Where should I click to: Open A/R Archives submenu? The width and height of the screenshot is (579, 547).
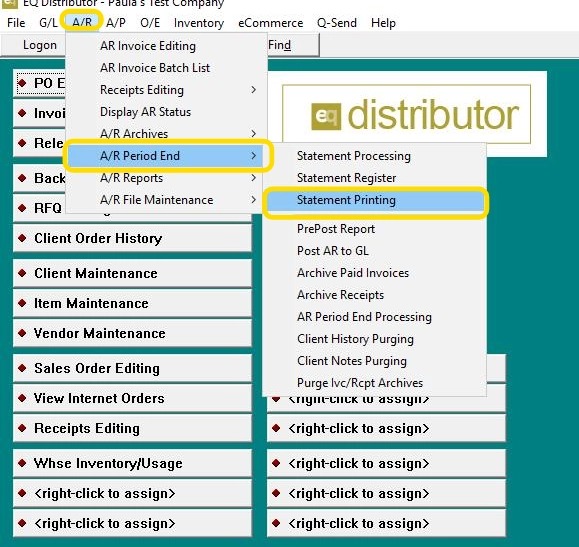click(x=167, y=134)
